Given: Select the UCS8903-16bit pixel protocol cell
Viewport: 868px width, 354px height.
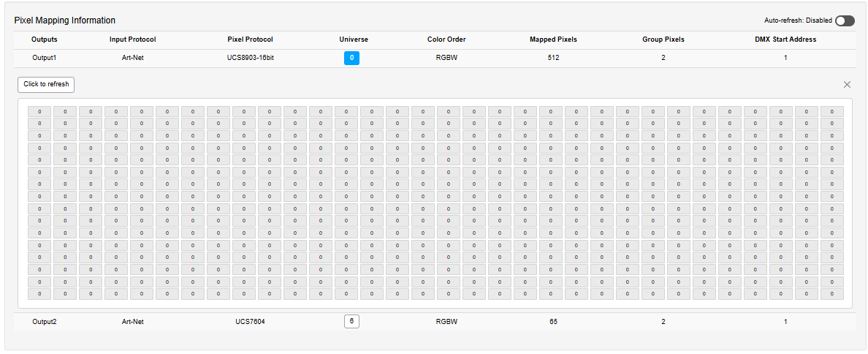Looking at the screenshot, I should [250, 58].
